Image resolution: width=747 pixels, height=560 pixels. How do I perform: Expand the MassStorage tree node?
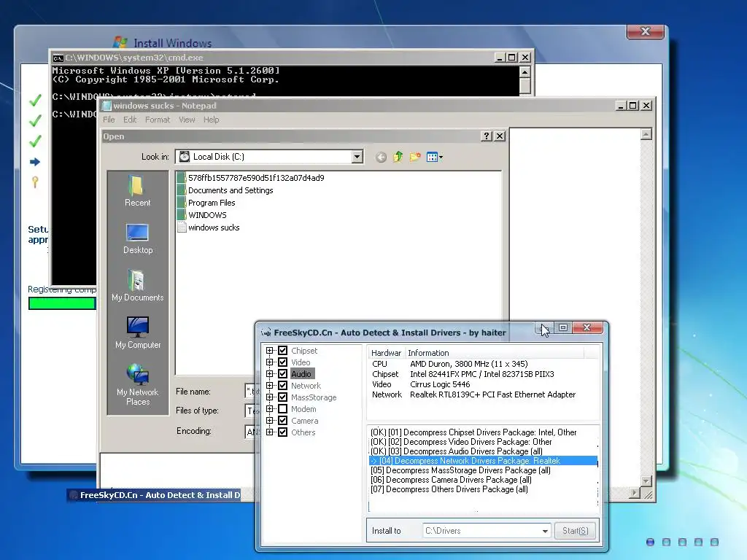(x=270, y=397)
